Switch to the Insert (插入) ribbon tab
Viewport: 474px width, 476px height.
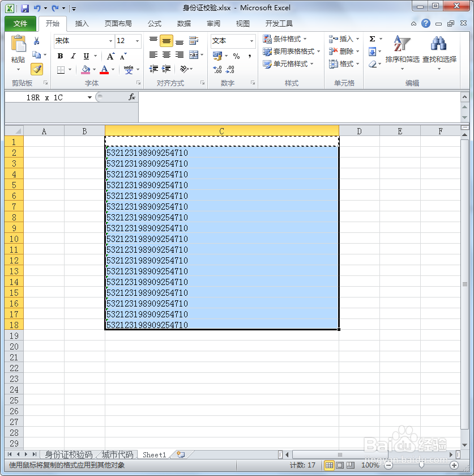pyautogui.click(x=82, y=24)
